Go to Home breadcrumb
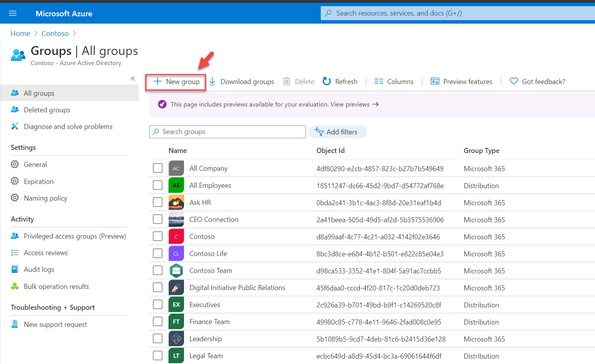This screenshot has width=595, height=364. pyautogui.click(x=21, y=34)
